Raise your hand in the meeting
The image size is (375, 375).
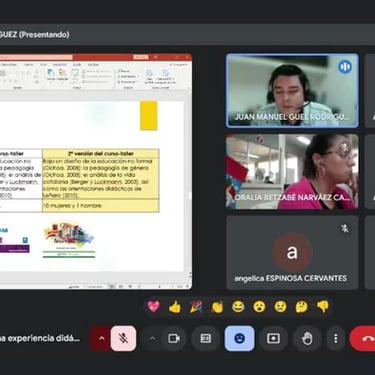tap(307, 338)
